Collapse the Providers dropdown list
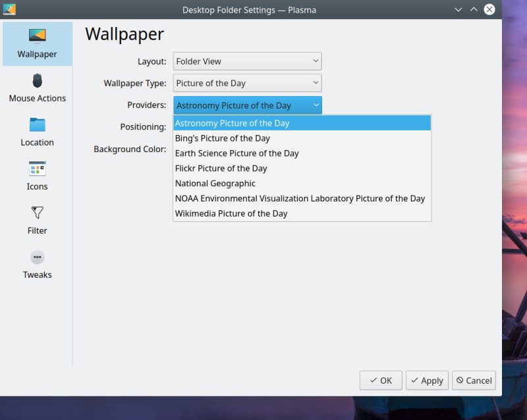Image resolution: width=527 pixels, height=420 pixels. (x=247, y=105)
